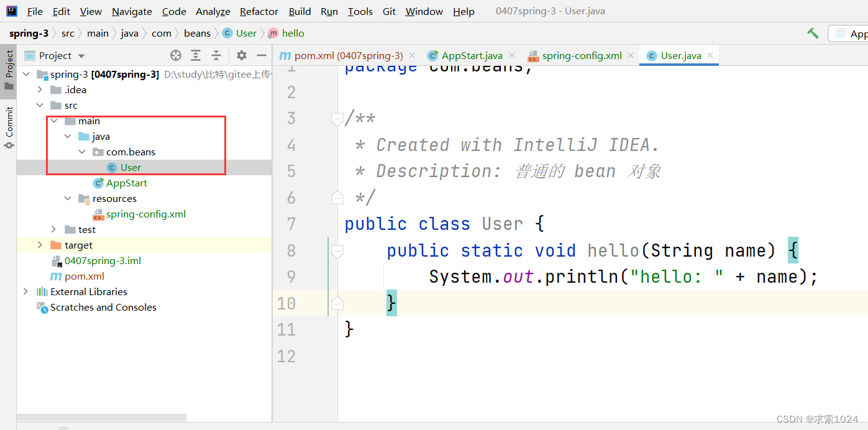Viewport: 868px width, 430px height.
Task: Click the println code on line 9
Action: [x=582, y=277]
